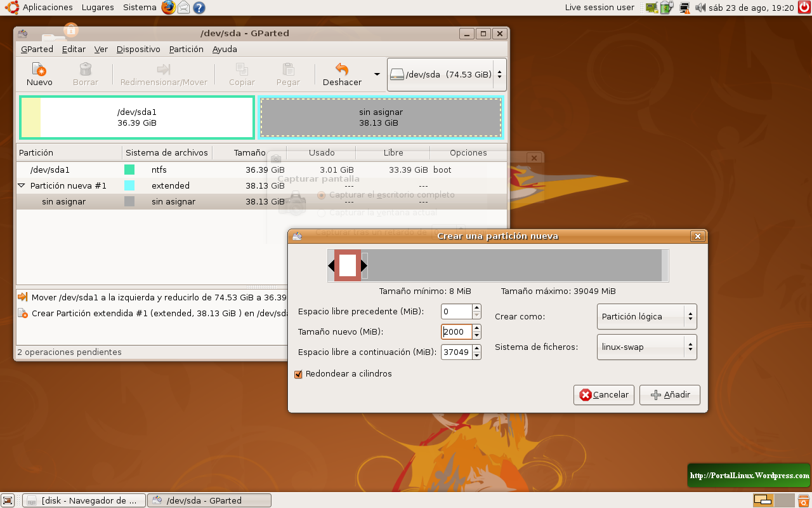The height and width of the screenshot is (508, 812).
Task: Open the Ayuda menu
Action: pos(225,49)
